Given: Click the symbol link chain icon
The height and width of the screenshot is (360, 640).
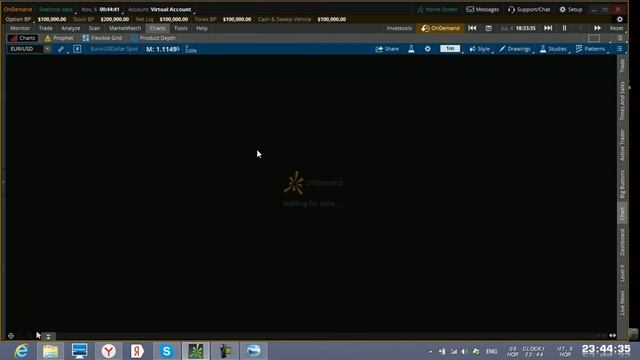Looking at the screenshot, I should click(61, 49).
